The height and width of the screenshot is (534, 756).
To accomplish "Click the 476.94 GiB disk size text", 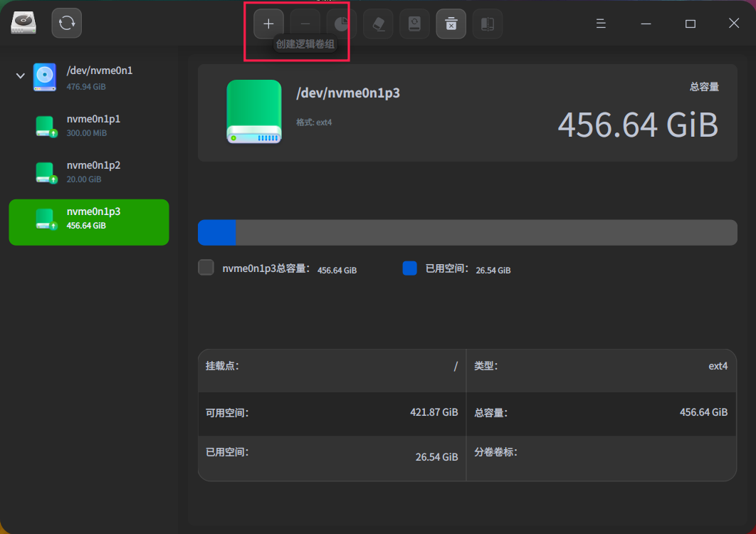I will [x=86, y=87].
